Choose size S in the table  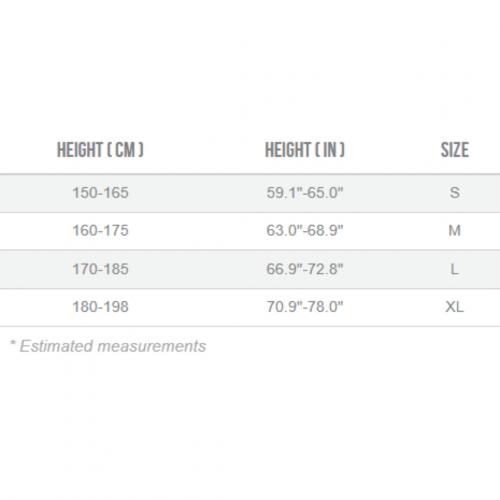[455, 193]
